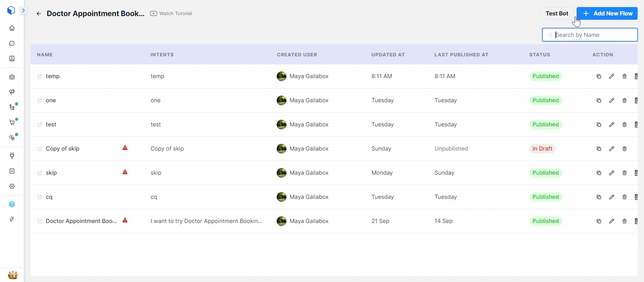
Task: Open the Doctor Appointment Boo... flow
Action: click(x=81, y=221)
